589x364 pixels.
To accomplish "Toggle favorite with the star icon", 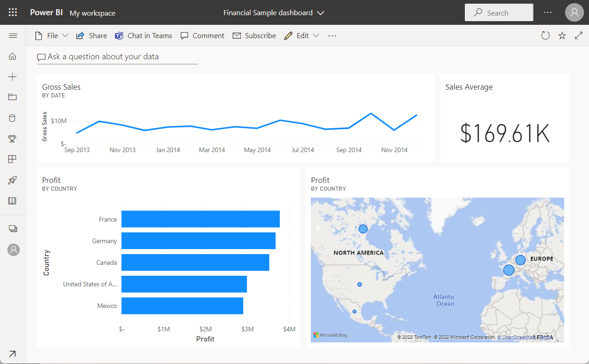I will (562, 35).
